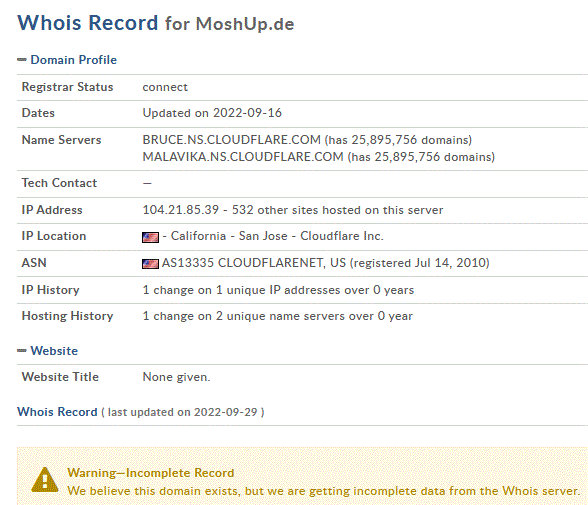Click the US flag beside IP Location

(150, 237)
